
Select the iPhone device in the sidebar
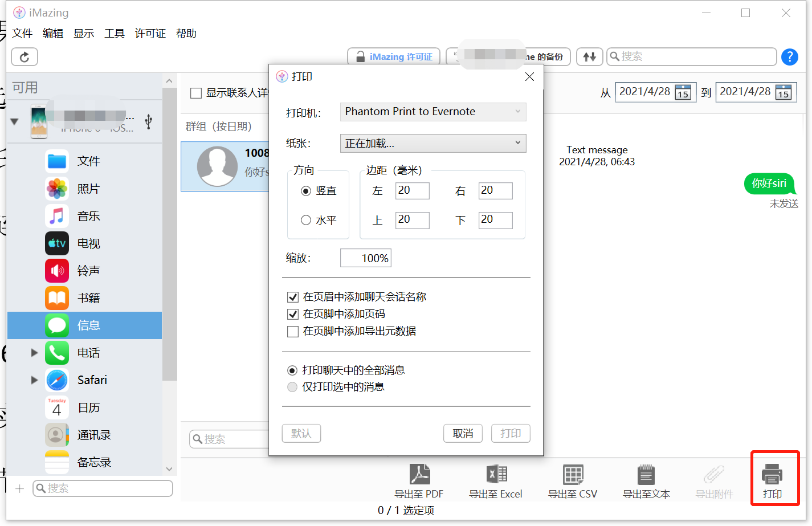click(84, 121)
